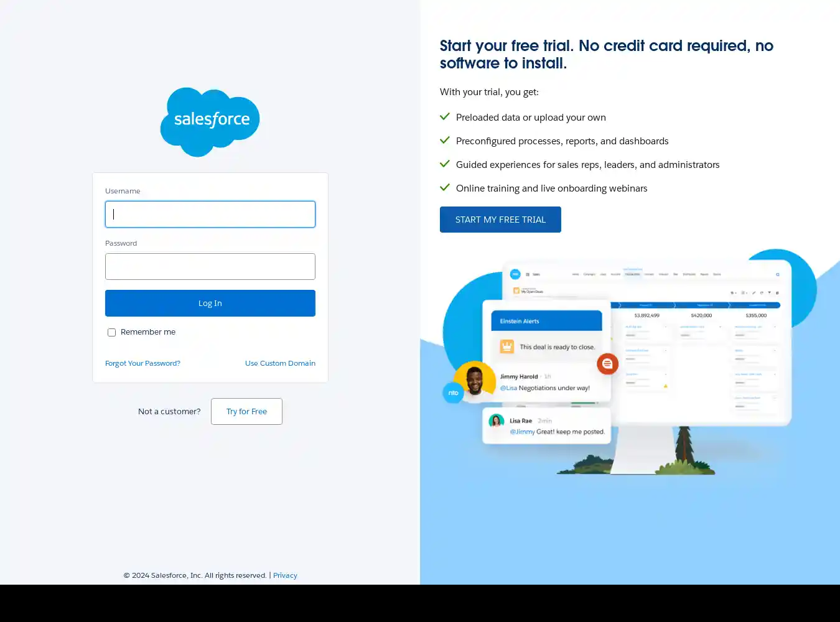
Task: Click 'With your trial, you get:' text
Action: pos(489,92)
